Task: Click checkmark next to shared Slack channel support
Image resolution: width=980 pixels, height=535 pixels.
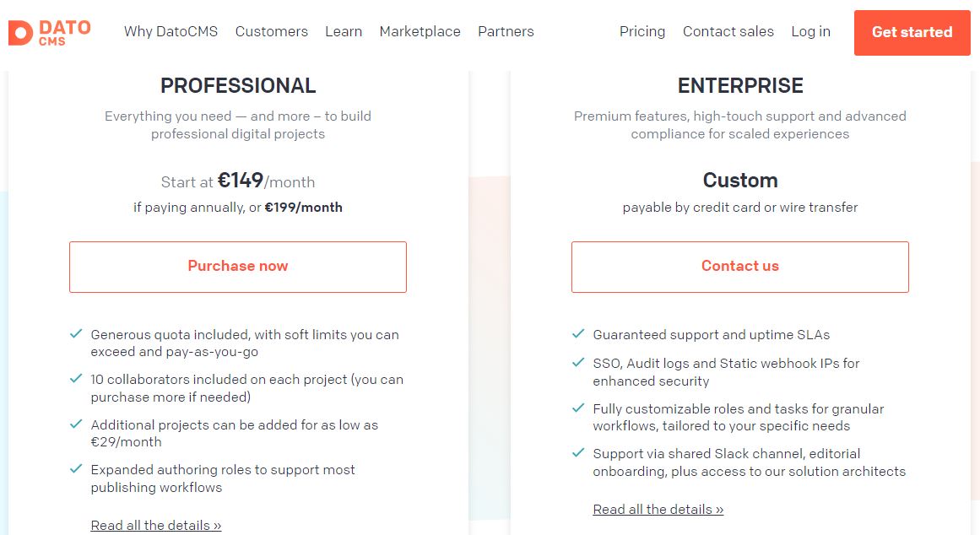Action: tap(578, 453)
